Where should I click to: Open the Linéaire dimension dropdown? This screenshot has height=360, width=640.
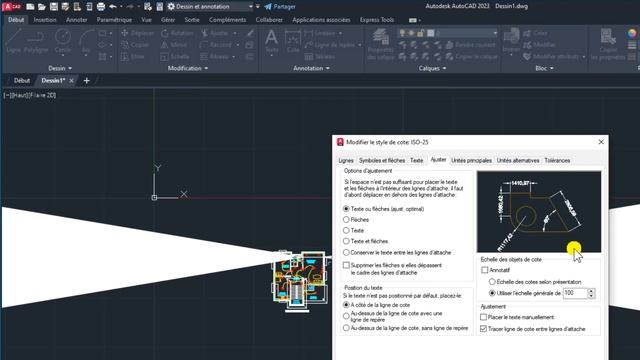click(x=340, y=33)
